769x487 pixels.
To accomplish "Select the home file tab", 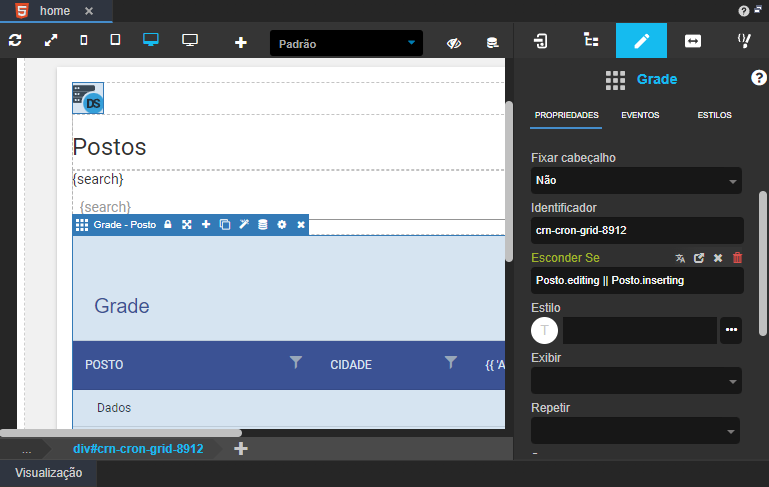I will coord(55,11).
